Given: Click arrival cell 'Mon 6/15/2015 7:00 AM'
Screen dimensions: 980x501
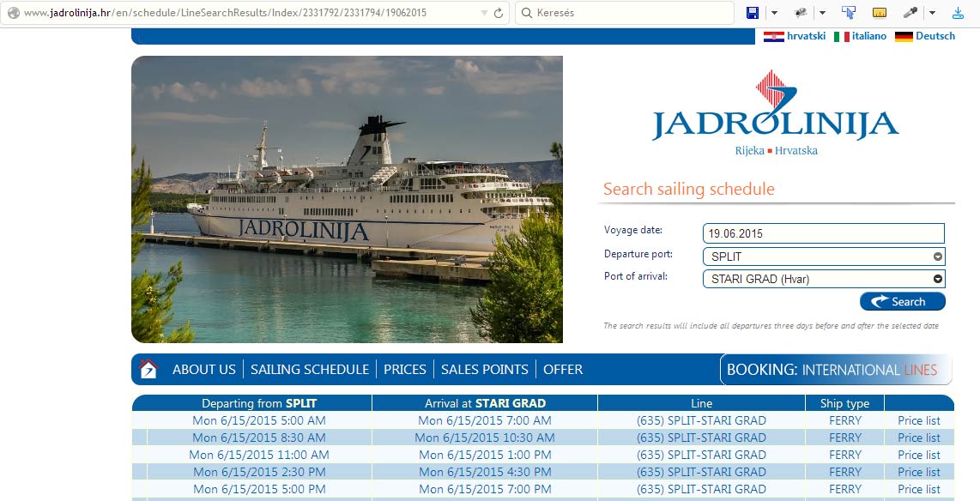Looking at the screenshot, I should (485, 420).
